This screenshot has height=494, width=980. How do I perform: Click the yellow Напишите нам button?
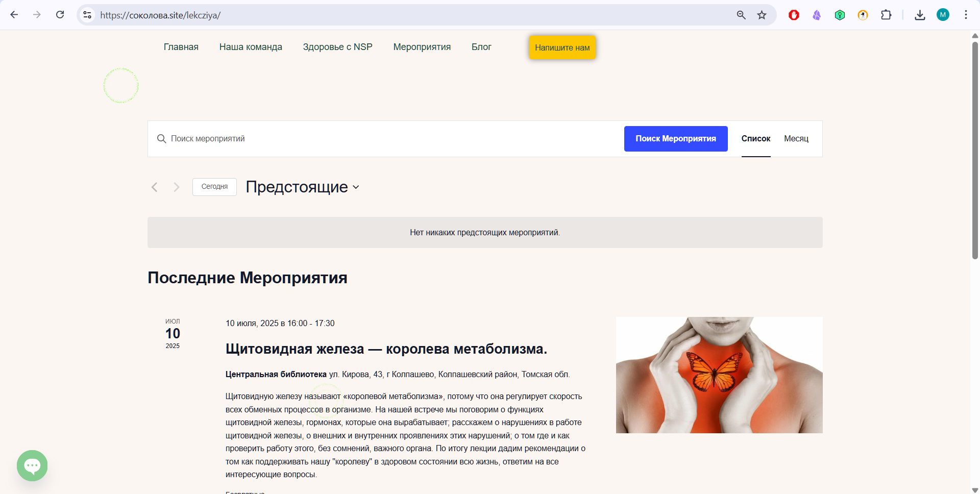pyautogui.click(x=562, y=47)
